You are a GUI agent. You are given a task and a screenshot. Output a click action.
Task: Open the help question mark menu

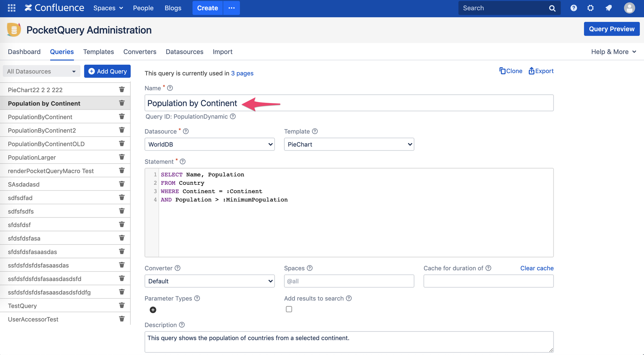click(x=573, y=8)
